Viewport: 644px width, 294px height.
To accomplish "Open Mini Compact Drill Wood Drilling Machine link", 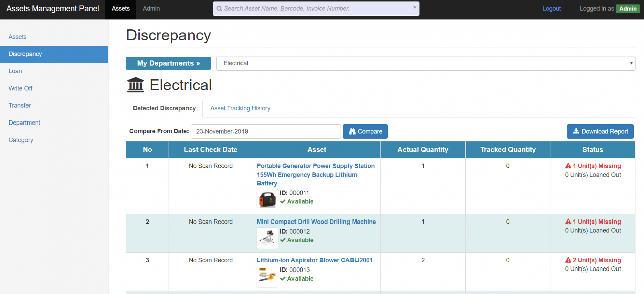I will pyautogui.click(x=316, y=222).
